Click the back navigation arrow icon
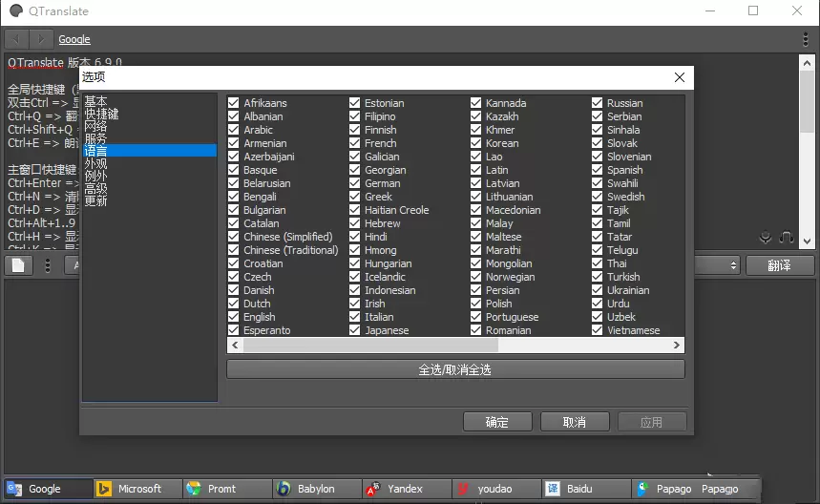The width and height of the screenshot is (820, 504). (16, 39)
